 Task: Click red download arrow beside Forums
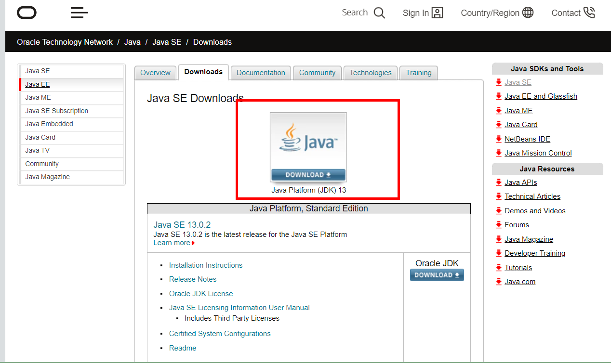click(x=499, y=225)
